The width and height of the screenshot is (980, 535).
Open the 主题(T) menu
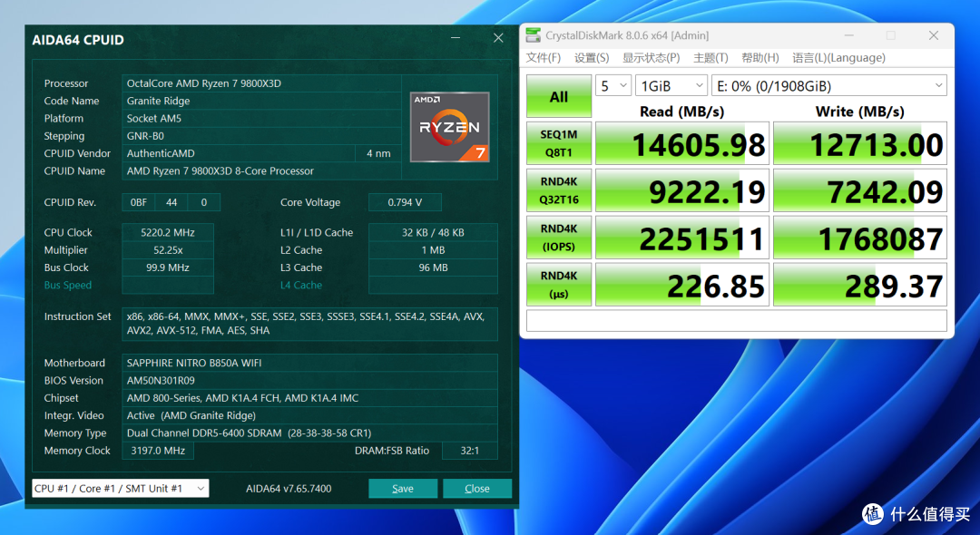pyautogui.click(x=710, y=57)
